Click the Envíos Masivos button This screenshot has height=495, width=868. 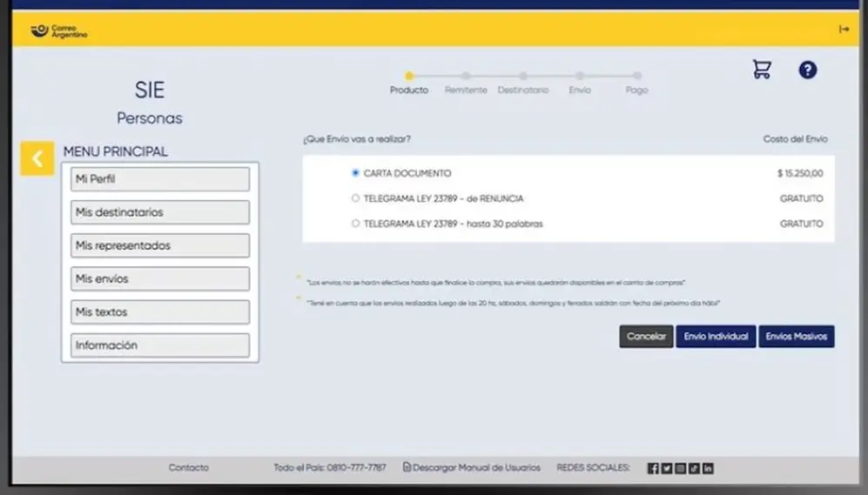(x=796, y=337)
